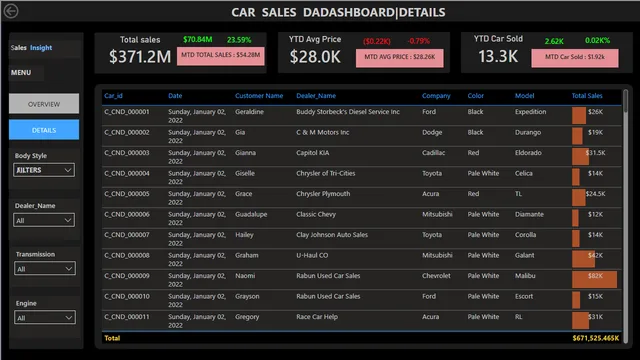
Task: Click dealer U-Haul CO
Action: [312, 255]
